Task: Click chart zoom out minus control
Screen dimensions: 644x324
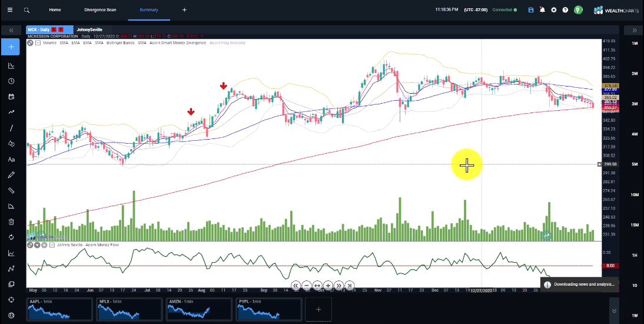Action: click(x=306, y=285)
